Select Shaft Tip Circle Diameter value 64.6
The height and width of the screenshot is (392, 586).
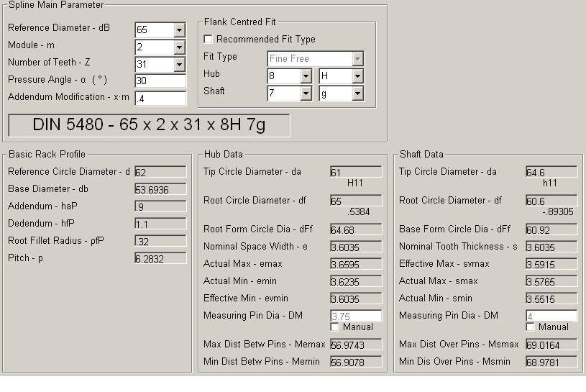click(551, 172)
